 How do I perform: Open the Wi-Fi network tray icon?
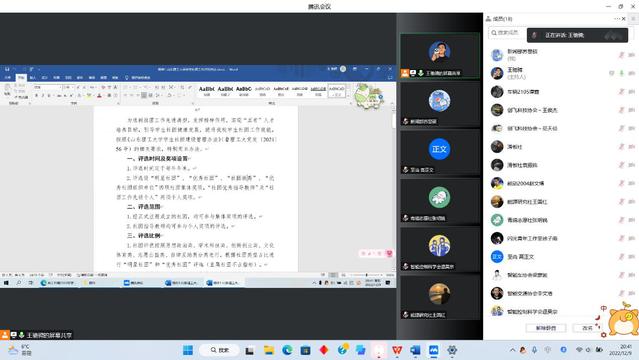coord(579,350)
